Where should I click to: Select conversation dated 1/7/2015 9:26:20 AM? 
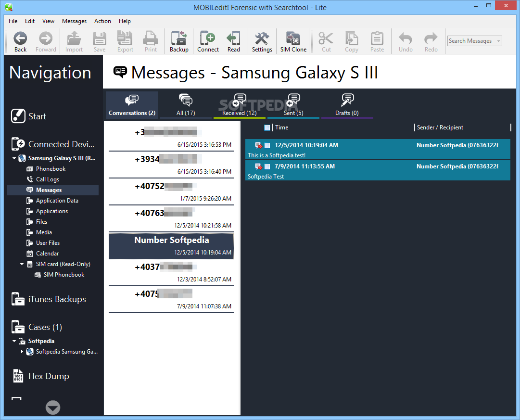[171, 192]
